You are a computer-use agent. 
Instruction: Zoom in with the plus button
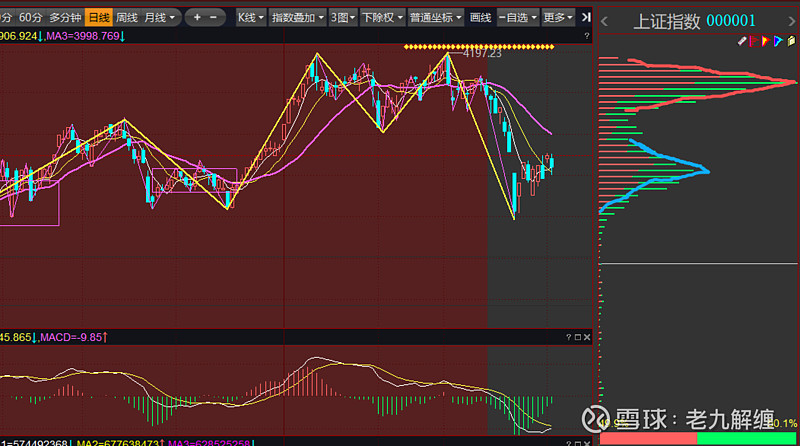coord(197,17)
